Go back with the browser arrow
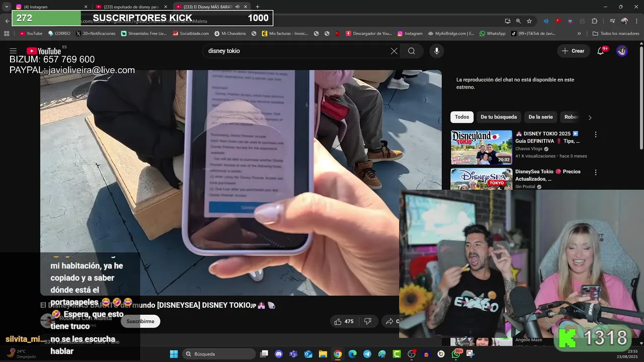Viewport: 644px width, 362px height. [x=7, y=21]
